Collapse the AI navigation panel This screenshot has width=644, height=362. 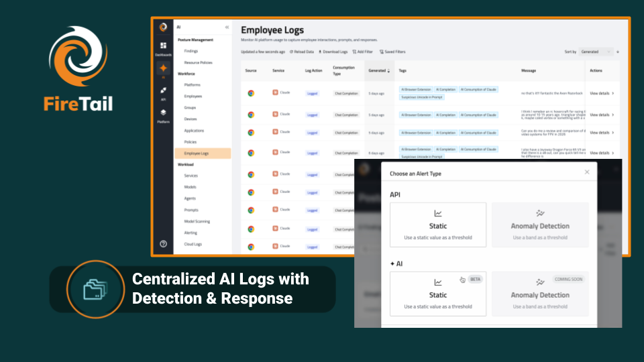coord(227,27)
